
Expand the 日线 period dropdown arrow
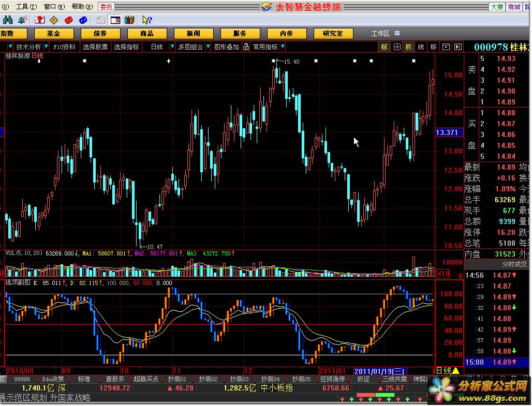(x=172, y=47)
